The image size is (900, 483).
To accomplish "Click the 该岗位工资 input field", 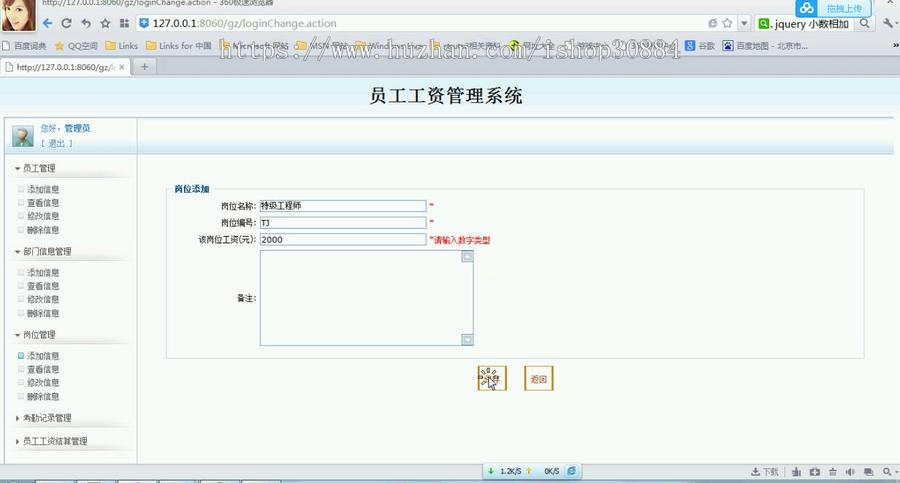I will (343, 239).
